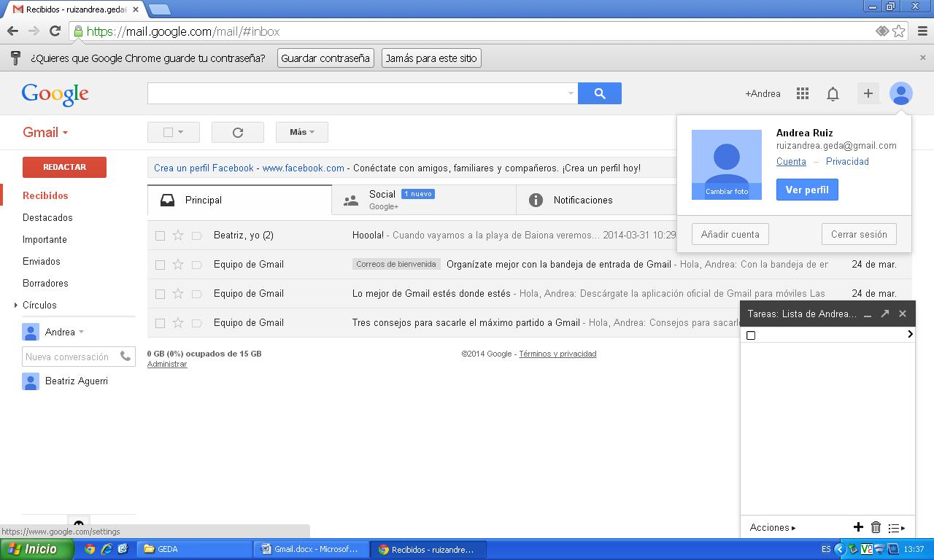Expand the Círculos label tree
934x560 pixels.
coord(16,306)
